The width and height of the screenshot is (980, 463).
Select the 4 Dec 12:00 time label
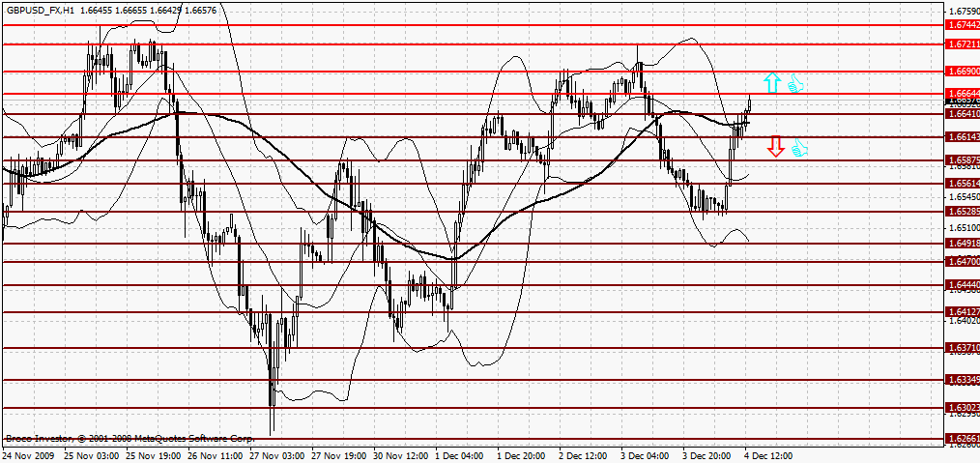pos(768,454)
